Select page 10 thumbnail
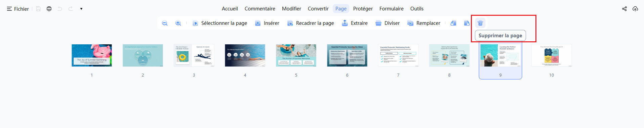The width and height of the screenshot is (644, 128). [552, 55]
